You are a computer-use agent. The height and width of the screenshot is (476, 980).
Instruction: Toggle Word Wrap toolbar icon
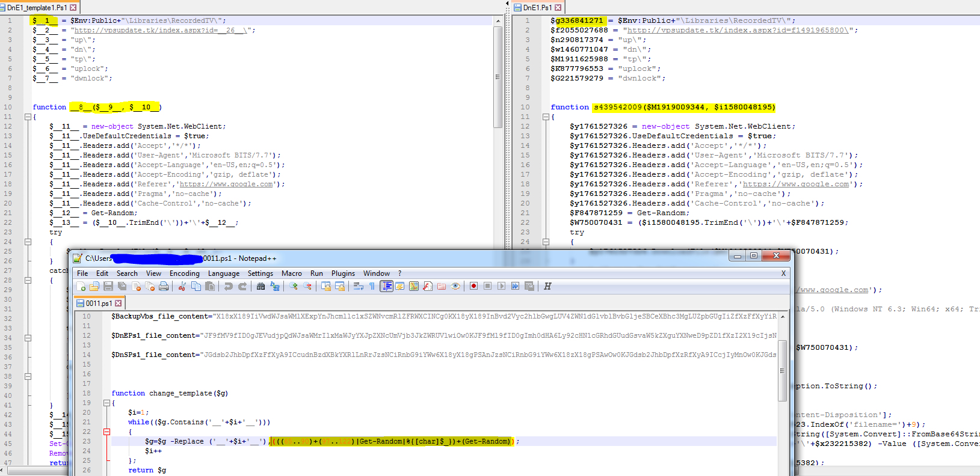click(359, 286)
